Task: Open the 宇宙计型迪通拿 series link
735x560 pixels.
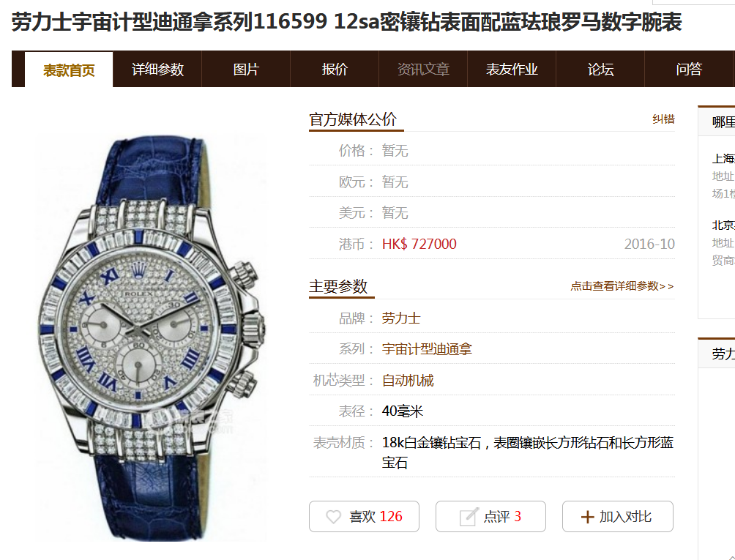Action: pos(427,349)
